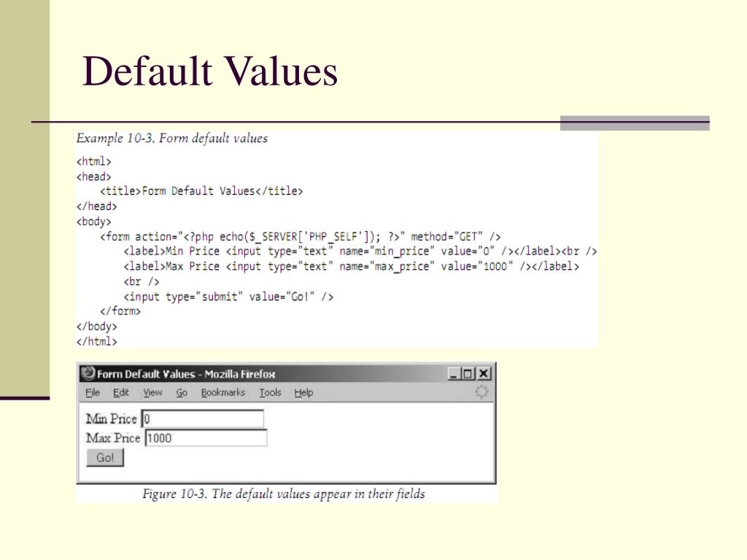Viewport: 747px width, 560px height.
Task: Open the View menu
Action: (x=152, y=393)
